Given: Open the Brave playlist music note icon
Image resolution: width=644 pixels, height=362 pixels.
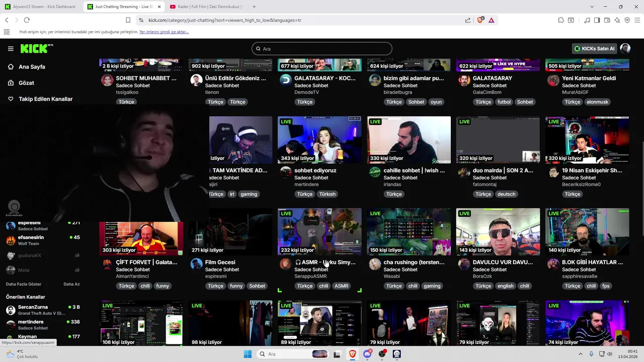Looking at the screenshot, I should (x=587, y=20).
